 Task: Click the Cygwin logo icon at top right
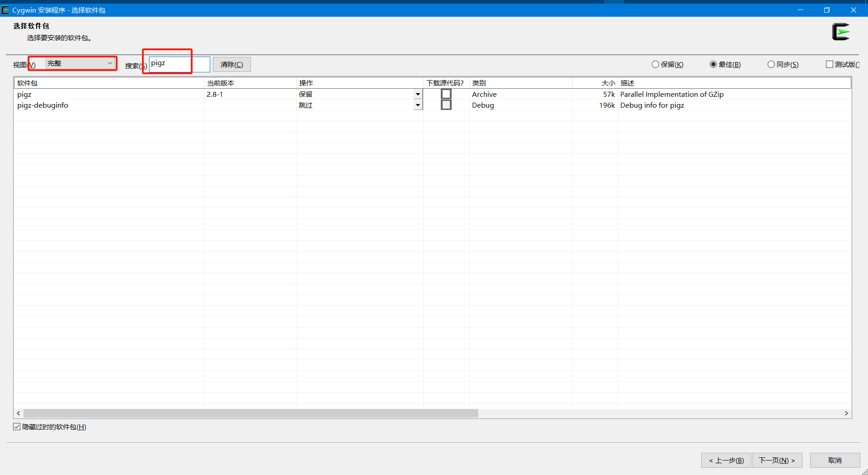[841, 32]
